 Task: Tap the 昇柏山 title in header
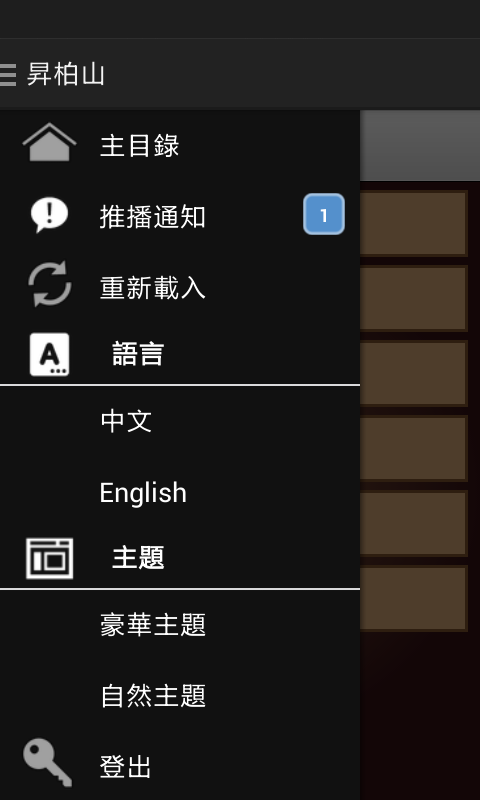pos(65,74)
